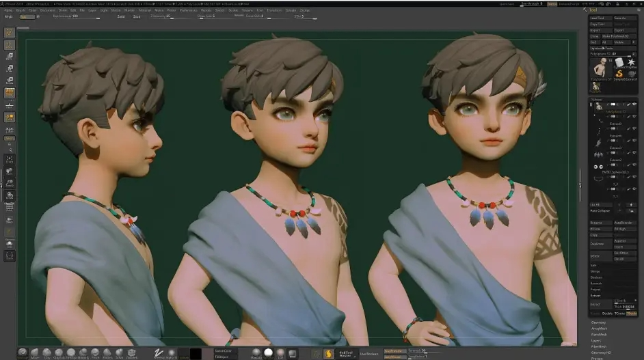Open the Render menu
The width and height of the screenshot is (644, 360).
(x=206, y=10)
